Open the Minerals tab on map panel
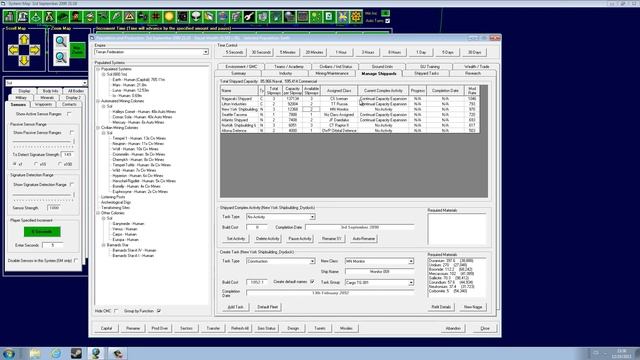Image resolution: width=640 pixels, height=360 pixels. click(x=47, y=98)
